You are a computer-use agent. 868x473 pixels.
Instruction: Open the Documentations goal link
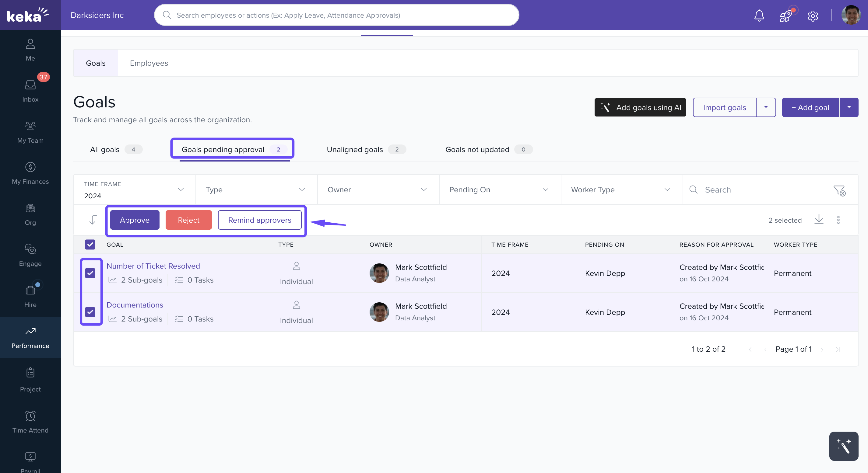(135, 305)
